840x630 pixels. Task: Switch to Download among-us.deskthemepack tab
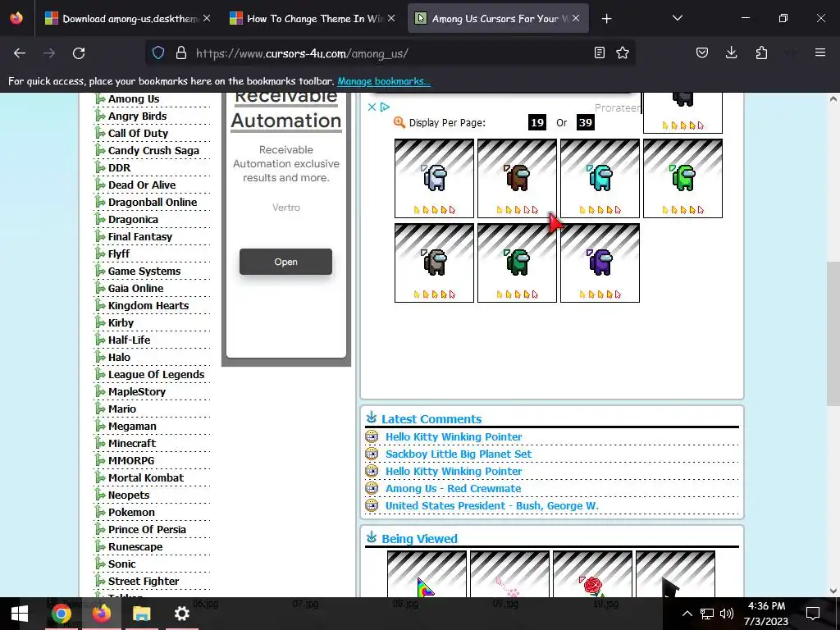click(x=128, y=19)
